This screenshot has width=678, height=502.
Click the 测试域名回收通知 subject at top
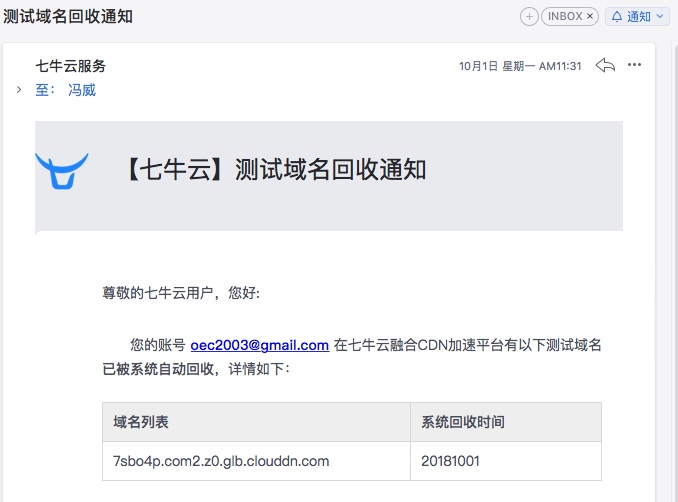pyautogui.click(x=68, y=16)
